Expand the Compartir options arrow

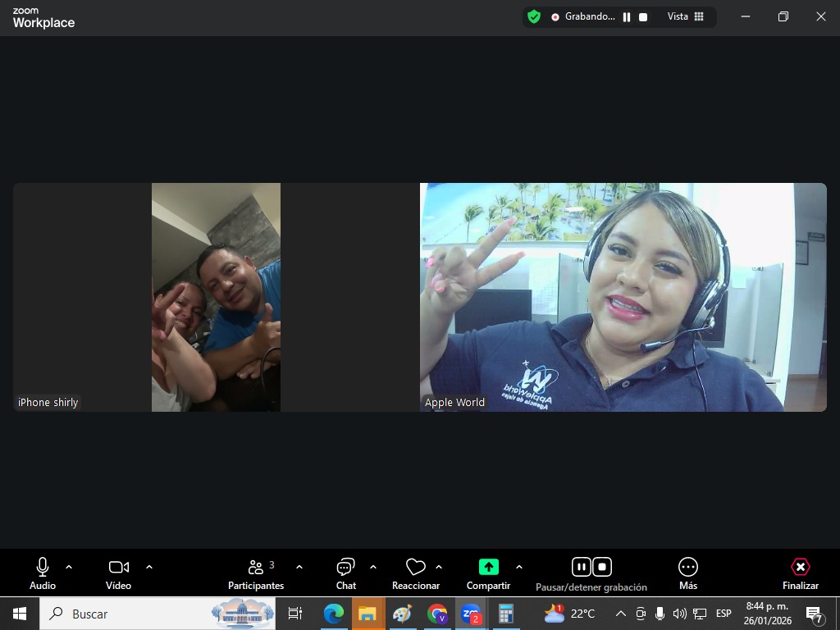(x=518, y=567)
